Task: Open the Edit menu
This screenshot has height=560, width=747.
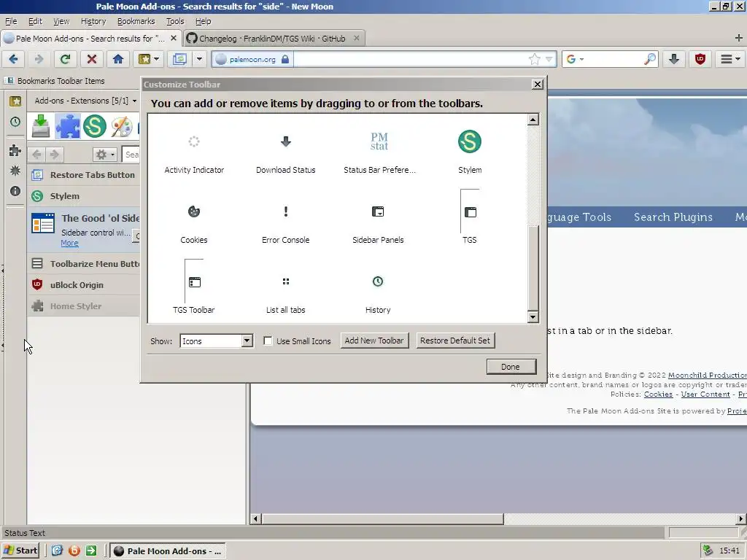Action: point(35,21)
